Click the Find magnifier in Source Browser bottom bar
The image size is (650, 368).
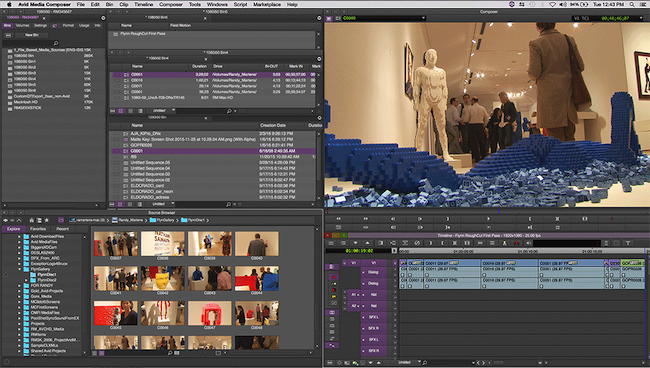170,353
